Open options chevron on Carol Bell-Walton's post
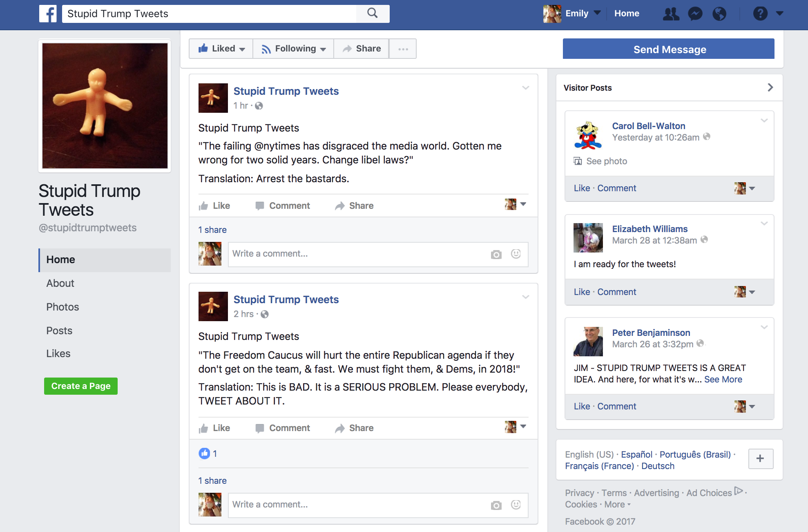 pyautogui.click(x=764, y=121)
